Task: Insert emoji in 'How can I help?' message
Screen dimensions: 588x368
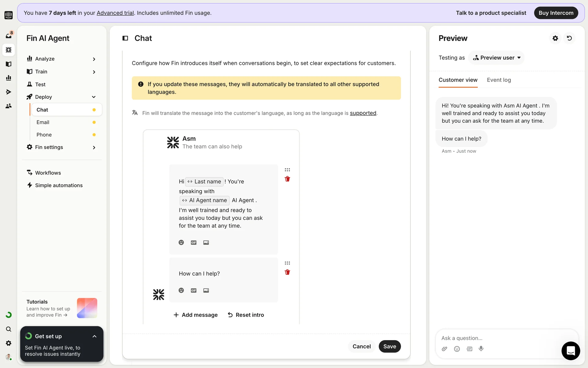Action: tap(181, 290)
